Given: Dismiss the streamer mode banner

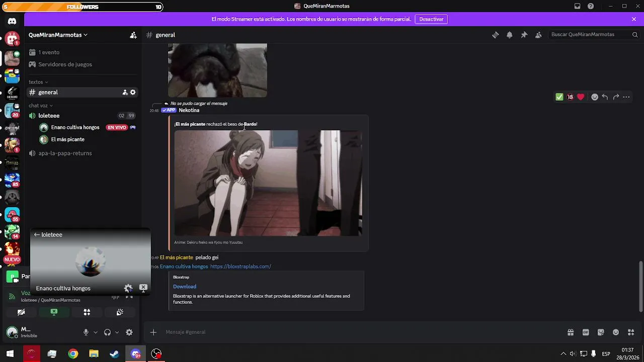Looking at the screenshot, I should coord(634,19).
